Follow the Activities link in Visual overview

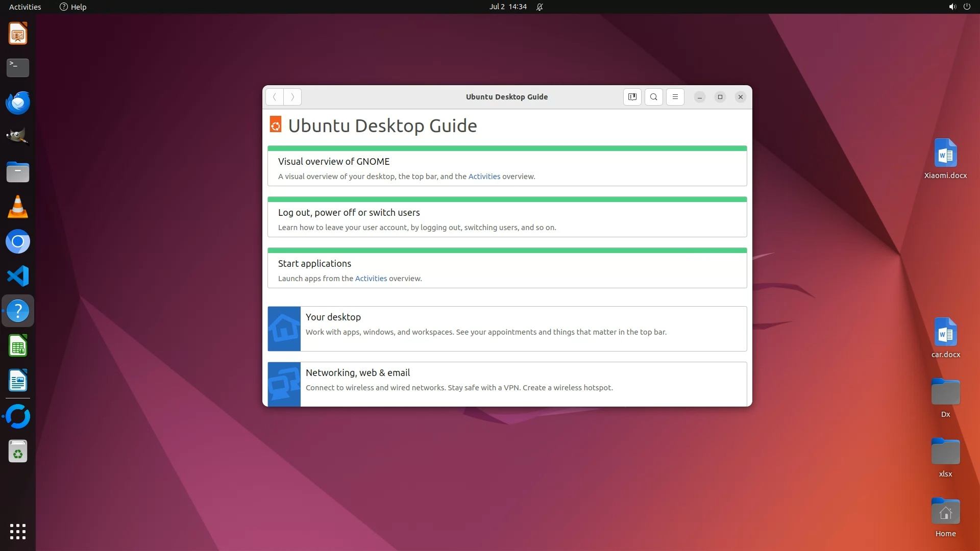(484, 177)
